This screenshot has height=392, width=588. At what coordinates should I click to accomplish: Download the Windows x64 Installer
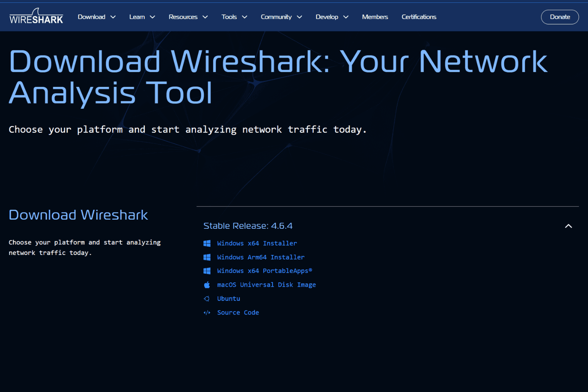(x=257, y=243)
